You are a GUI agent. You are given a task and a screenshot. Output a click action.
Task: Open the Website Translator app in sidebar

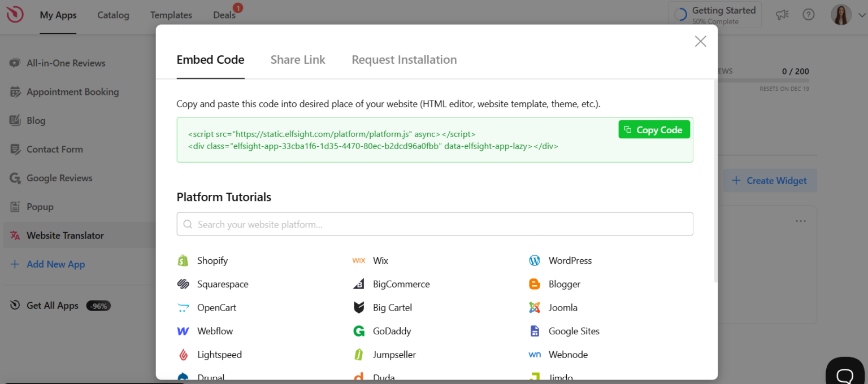(65, 235)
